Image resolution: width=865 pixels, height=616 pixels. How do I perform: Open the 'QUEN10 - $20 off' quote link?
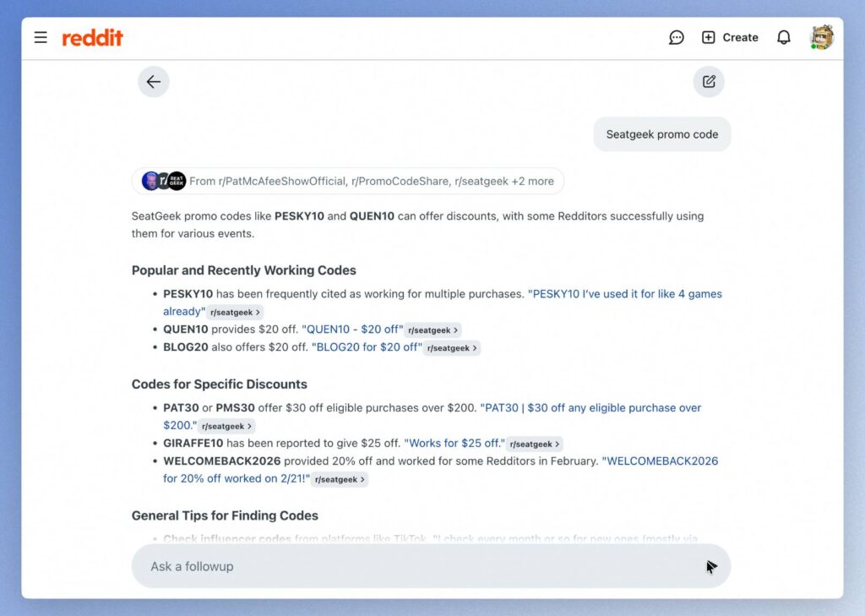click(352, 330)
